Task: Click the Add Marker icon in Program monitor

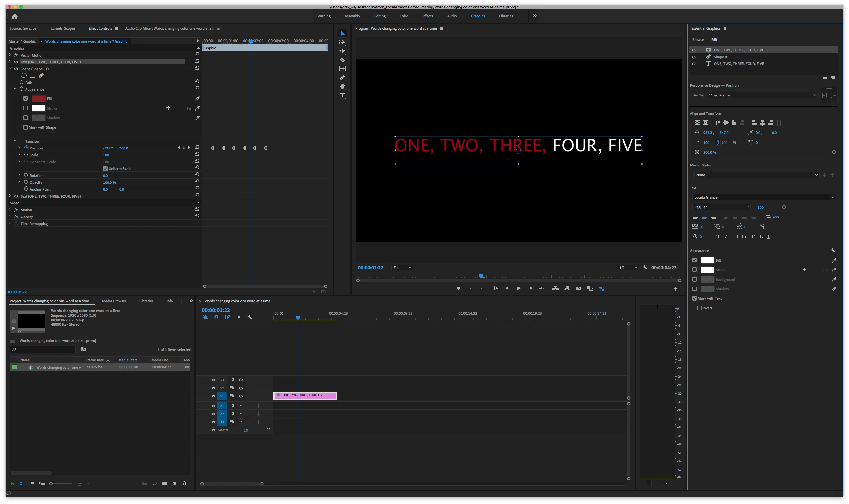Action: point(459,288)
